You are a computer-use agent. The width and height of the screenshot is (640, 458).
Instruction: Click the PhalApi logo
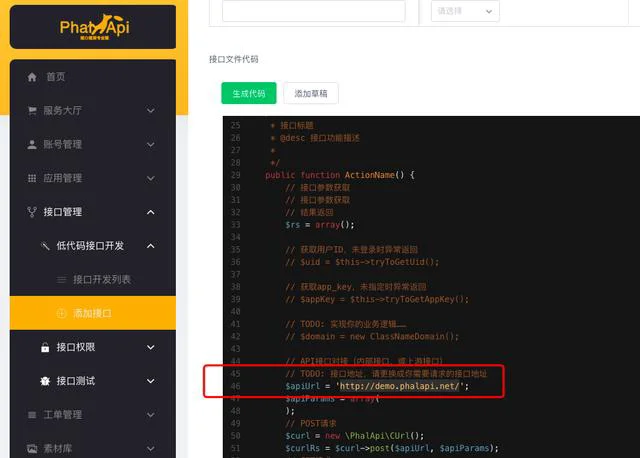tap(95, 27)
